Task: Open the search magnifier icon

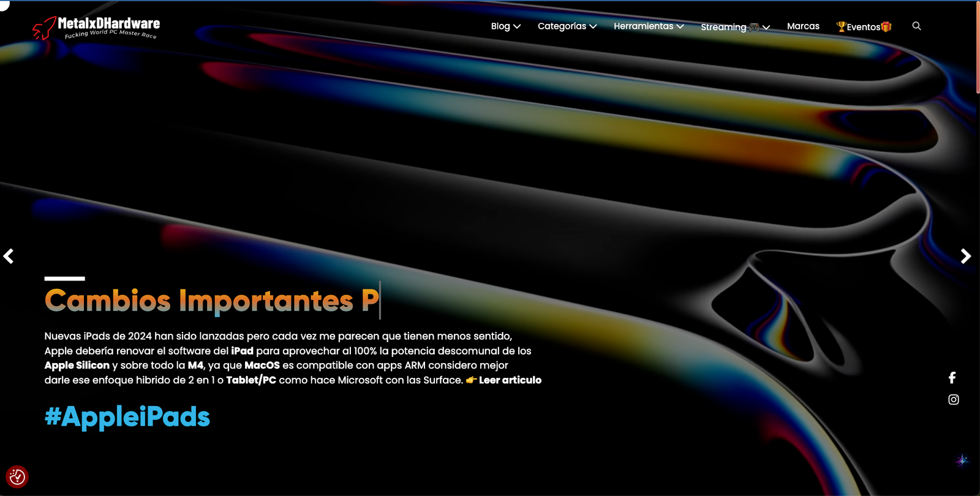Action: [916, 26]
